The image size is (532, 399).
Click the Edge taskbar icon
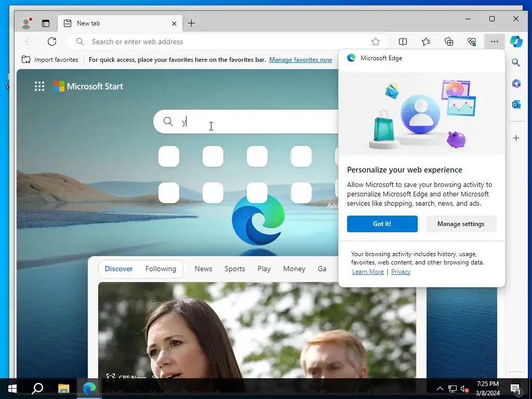(x=89, y=389)
